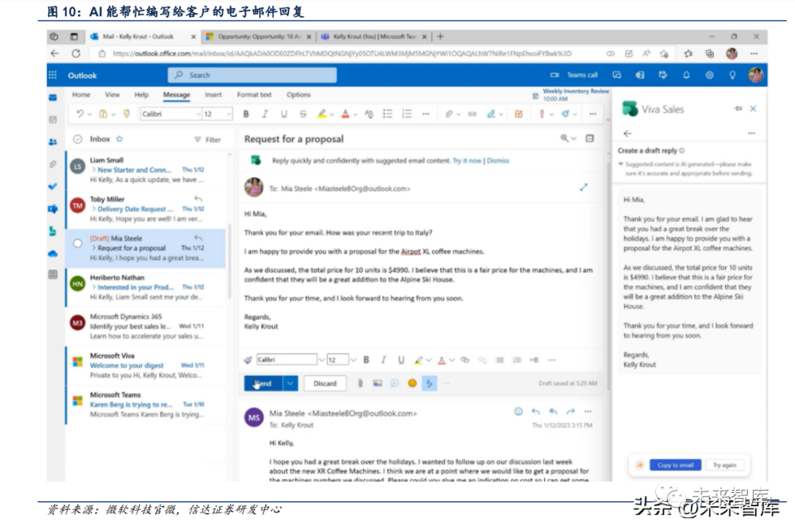795x532 pixels.
Task: Click the Try it now link
Action: coord(467,160)
